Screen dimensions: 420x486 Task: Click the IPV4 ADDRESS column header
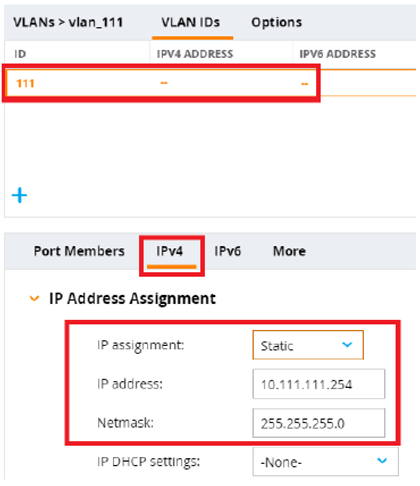click(195, 54)
